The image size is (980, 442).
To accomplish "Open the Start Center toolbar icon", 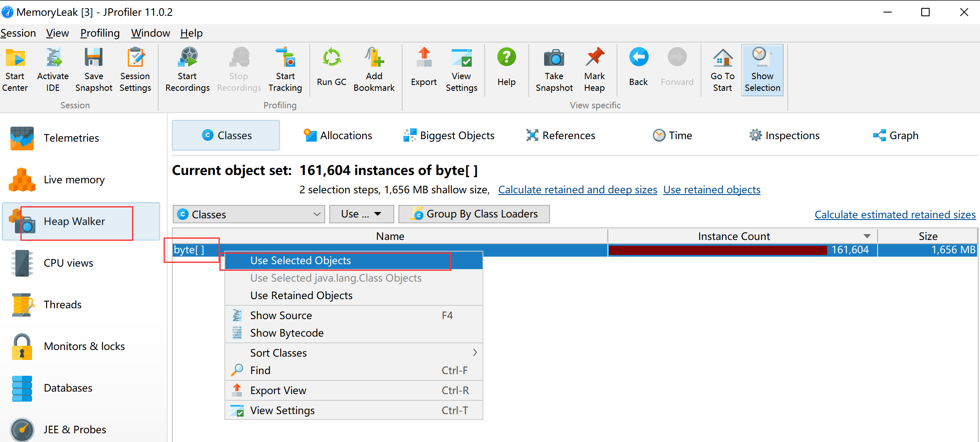I will [x=15, y=70].
